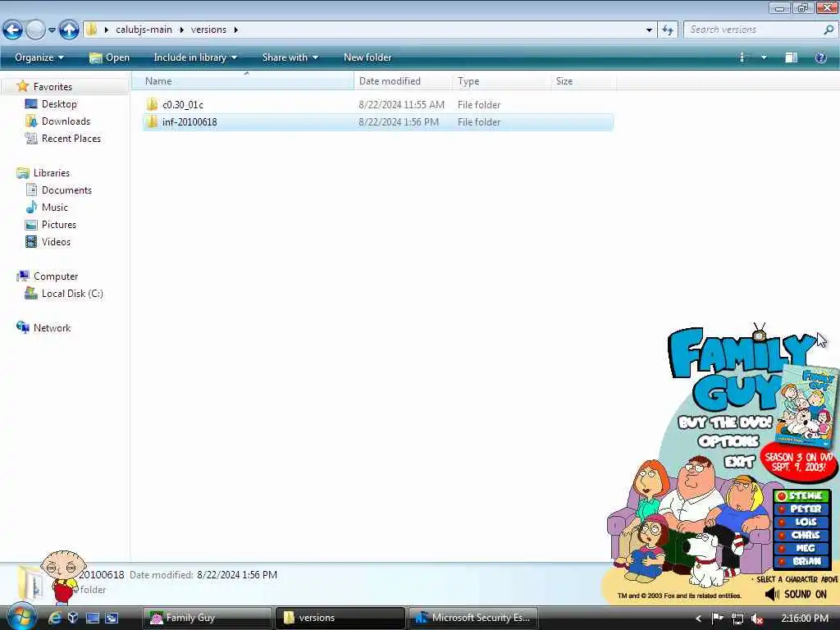Select Stewie character button
Screen dimensions: 840x630
801,496
